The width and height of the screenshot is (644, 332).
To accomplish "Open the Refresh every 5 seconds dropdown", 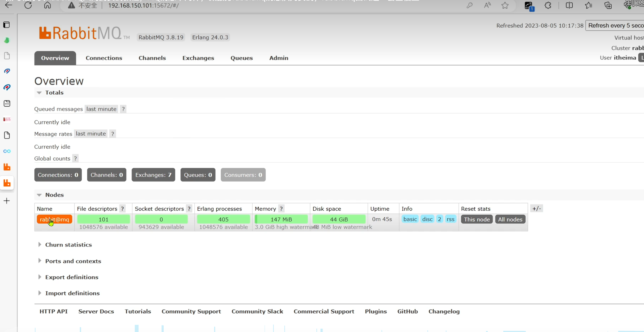I will [x=615, y=25].
